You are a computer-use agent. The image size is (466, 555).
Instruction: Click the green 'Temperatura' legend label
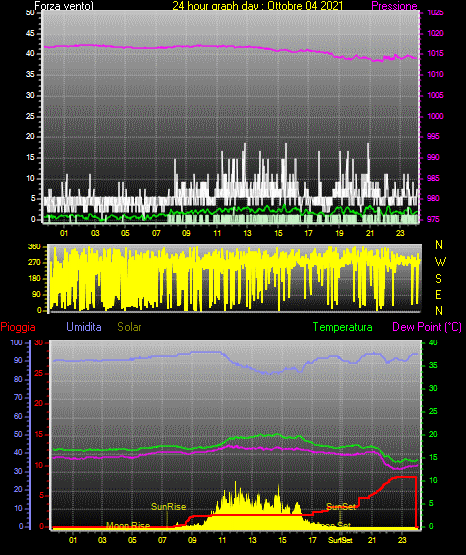342,327
